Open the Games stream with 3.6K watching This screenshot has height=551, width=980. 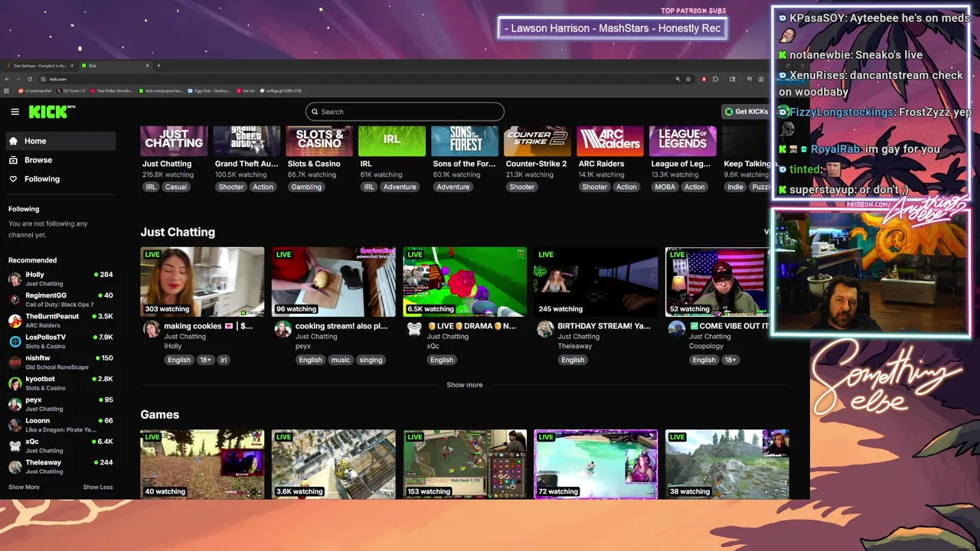[333, 464]
